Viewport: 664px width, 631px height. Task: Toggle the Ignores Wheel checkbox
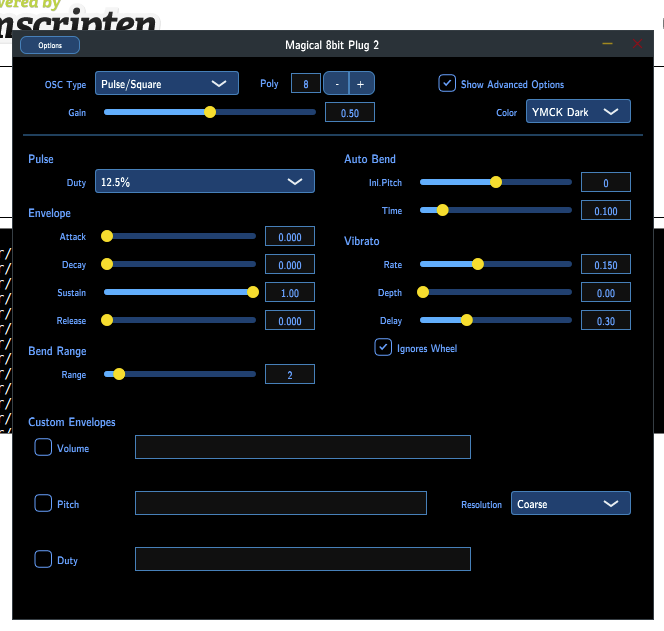(383, 347)
